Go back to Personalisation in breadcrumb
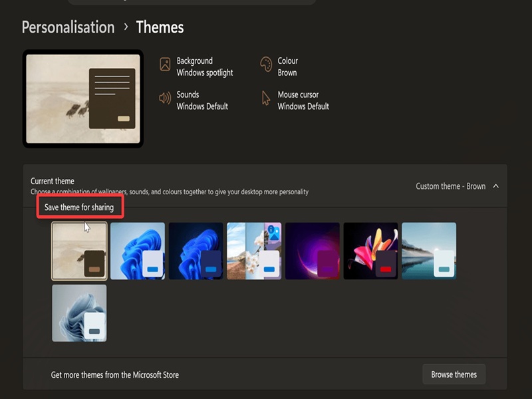The height and width of the screenshot is (399, 532). (x=68, y=27)
